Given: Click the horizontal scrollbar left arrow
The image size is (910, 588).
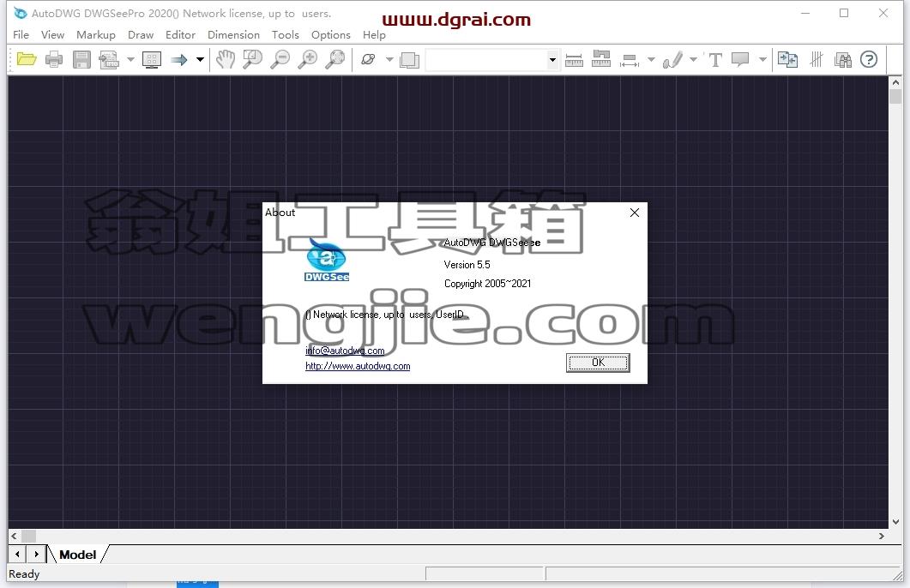Looking at the screenshot, I should tap(15, 536).
